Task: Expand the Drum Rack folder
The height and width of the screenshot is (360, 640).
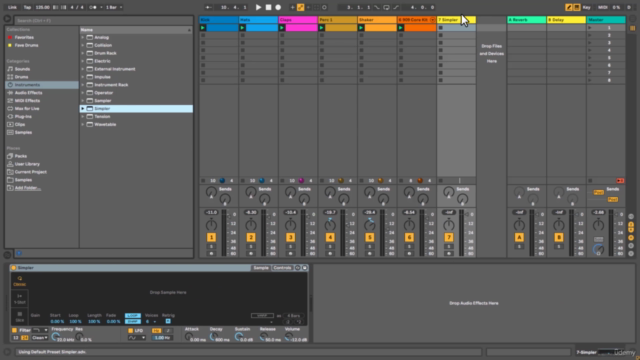Action: (x=83, y=53)
